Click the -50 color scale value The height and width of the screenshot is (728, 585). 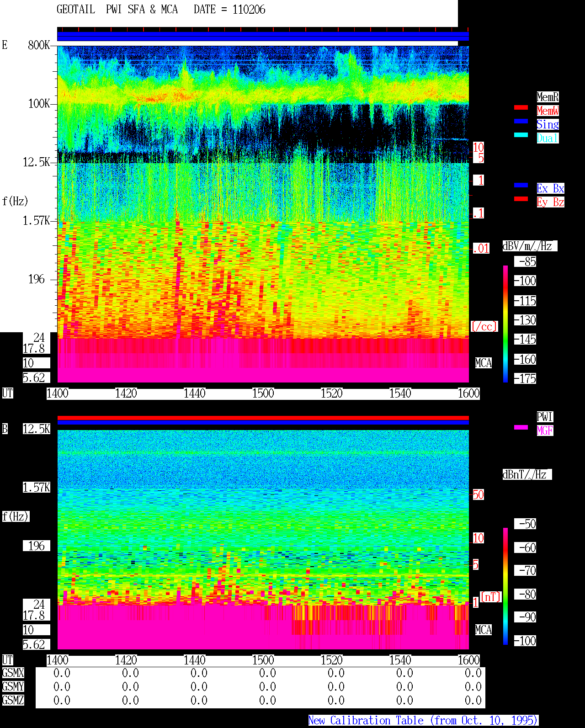(526, 524)
